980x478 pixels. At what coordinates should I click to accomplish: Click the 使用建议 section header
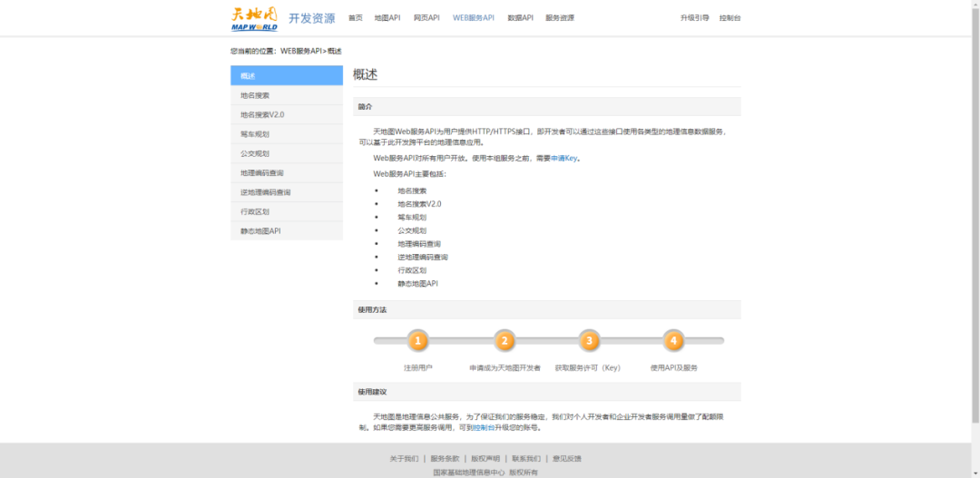tap(547, 392)
